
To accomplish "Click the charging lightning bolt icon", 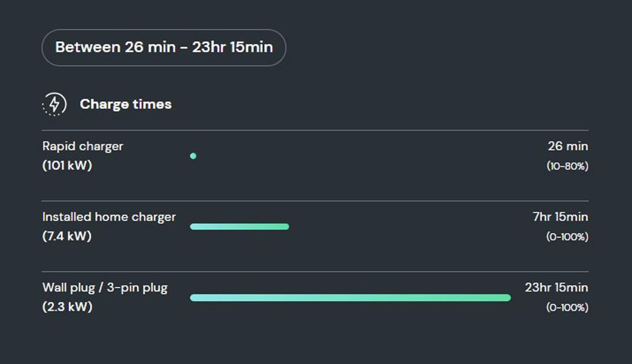I will click(x=54, y=104).
